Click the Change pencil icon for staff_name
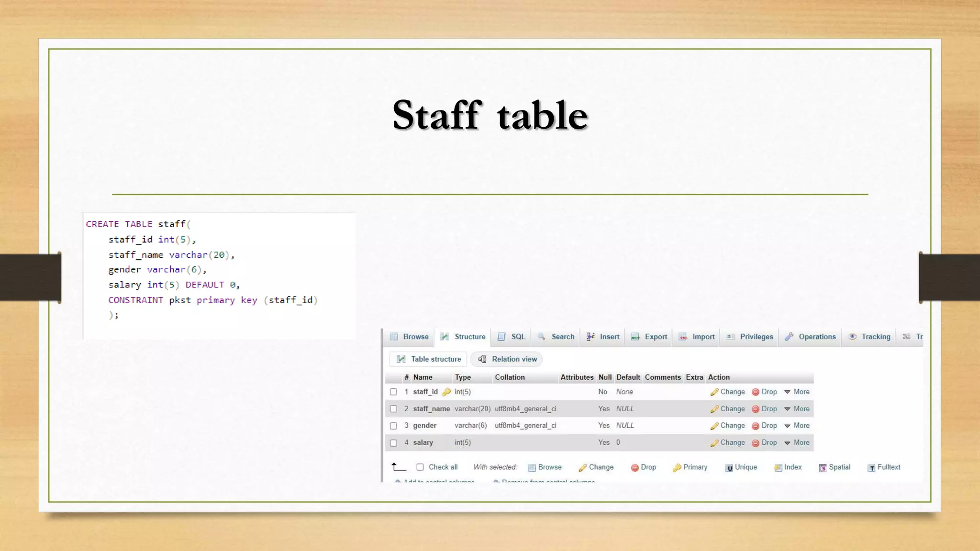Viewport: 980px width, 551px height. click(x=714, y=409)
